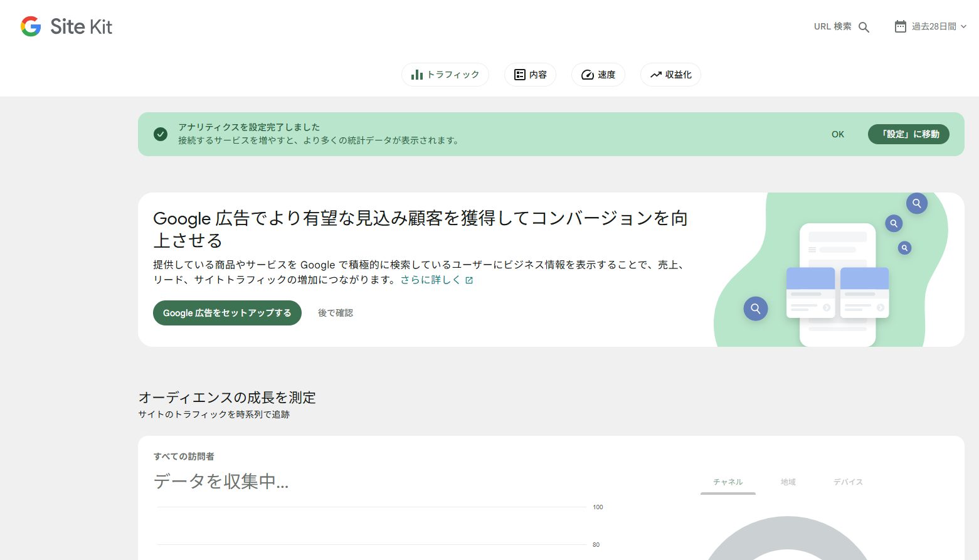Click the calendar icon next to 過去28日間
The image size is (979, 560).
(x=900, y=26)
